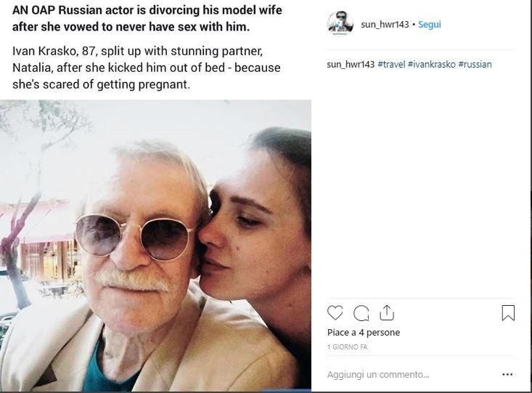
Task: Click the sun_hwr143 username in the caption
Action: click(351, 65)
